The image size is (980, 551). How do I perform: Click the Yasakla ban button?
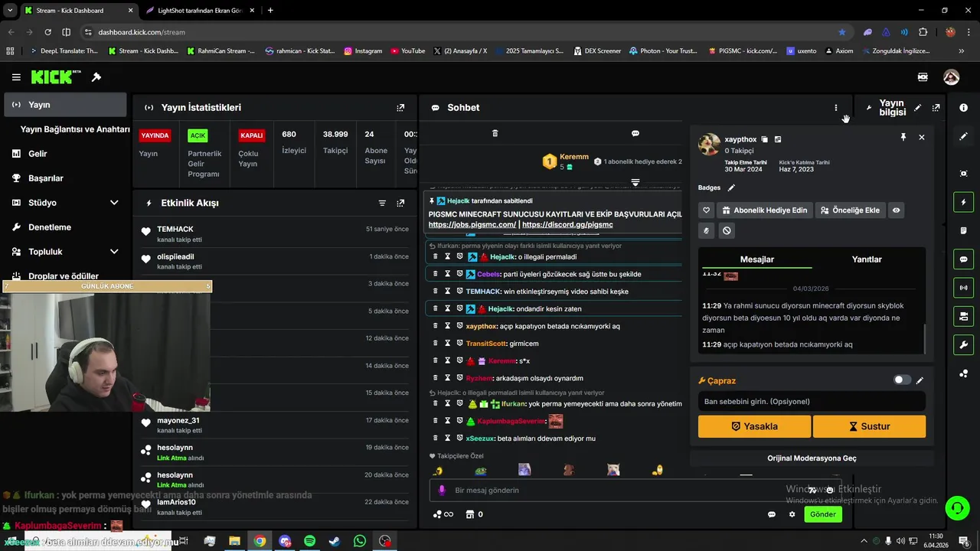click(x=754, y=426)
